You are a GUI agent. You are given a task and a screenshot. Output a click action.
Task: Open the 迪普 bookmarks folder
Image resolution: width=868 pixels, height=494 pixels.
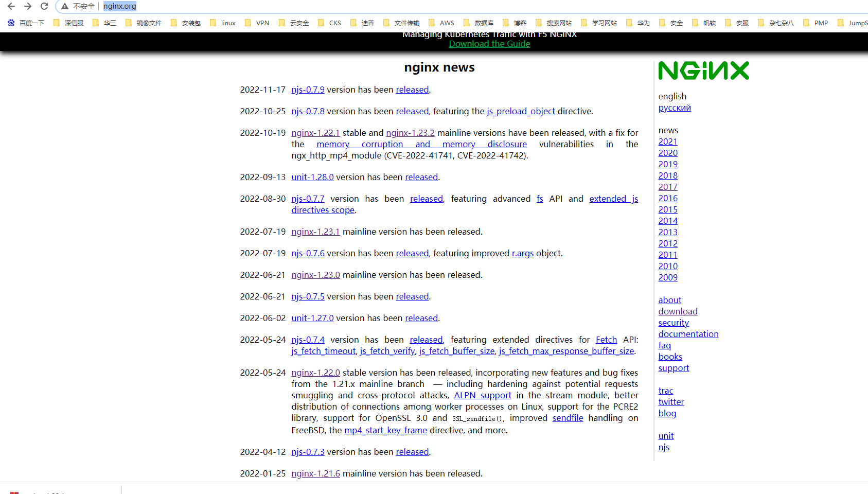362,23
